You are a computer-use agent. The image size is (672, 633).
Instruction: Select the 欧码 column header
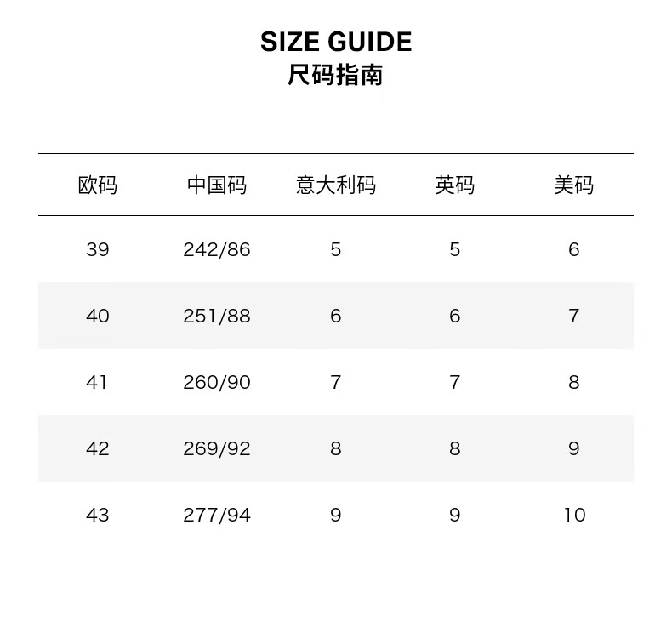pos(98,185)
